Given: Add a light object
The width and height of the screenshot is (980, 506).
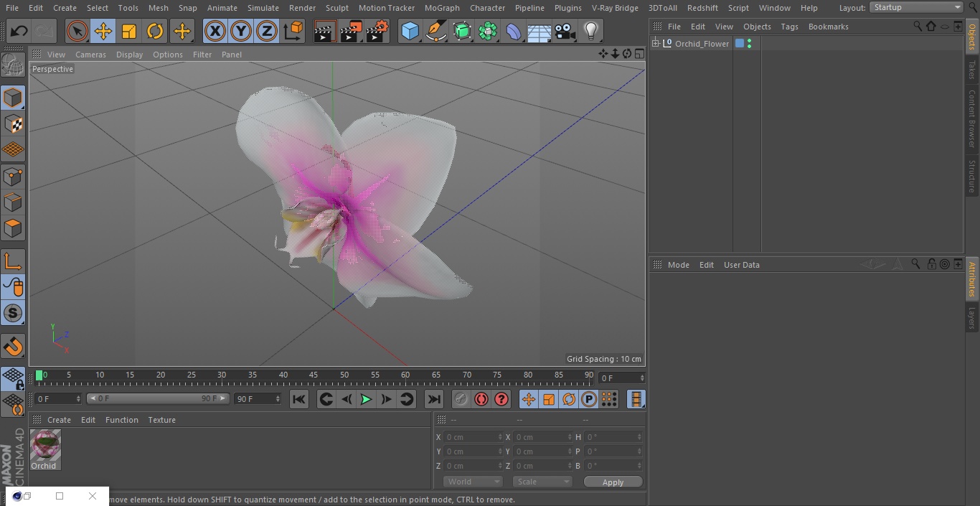Looking at the screenshot, I should [591, 31].
